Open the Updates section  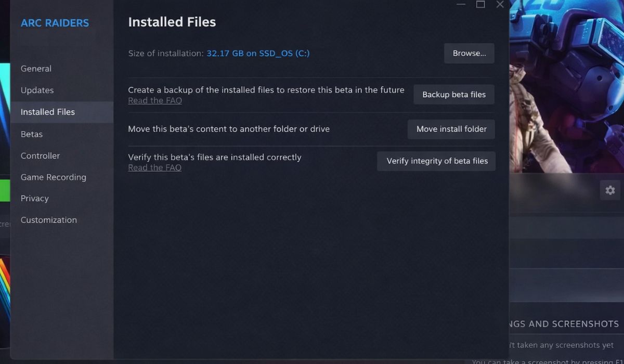point(37,90)
